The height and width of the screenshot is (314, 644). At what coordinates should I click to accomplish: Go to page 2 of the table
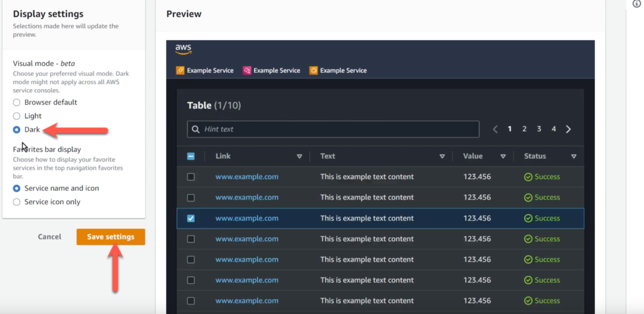click(x=525, y=129)
